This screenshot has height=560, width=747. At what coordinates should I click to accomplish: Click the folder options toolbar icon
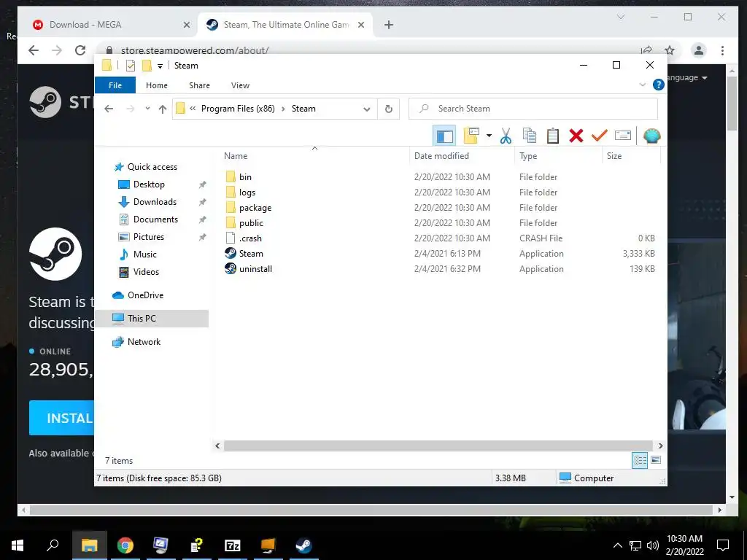[471, 136]
